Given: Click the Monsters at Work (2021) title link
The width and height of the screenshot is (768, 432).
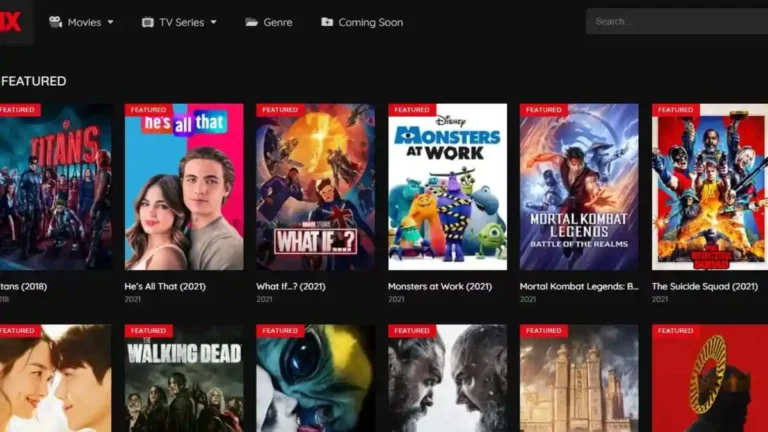Looking at the screenshot, I should click(x=440, y=287).
